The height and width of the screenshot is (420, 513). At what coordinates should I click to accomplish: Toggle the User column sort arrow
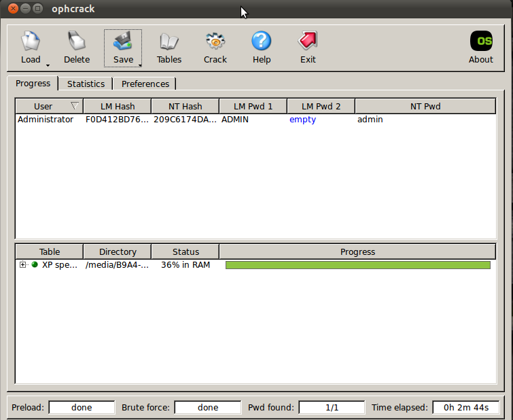tap(75, 106)
